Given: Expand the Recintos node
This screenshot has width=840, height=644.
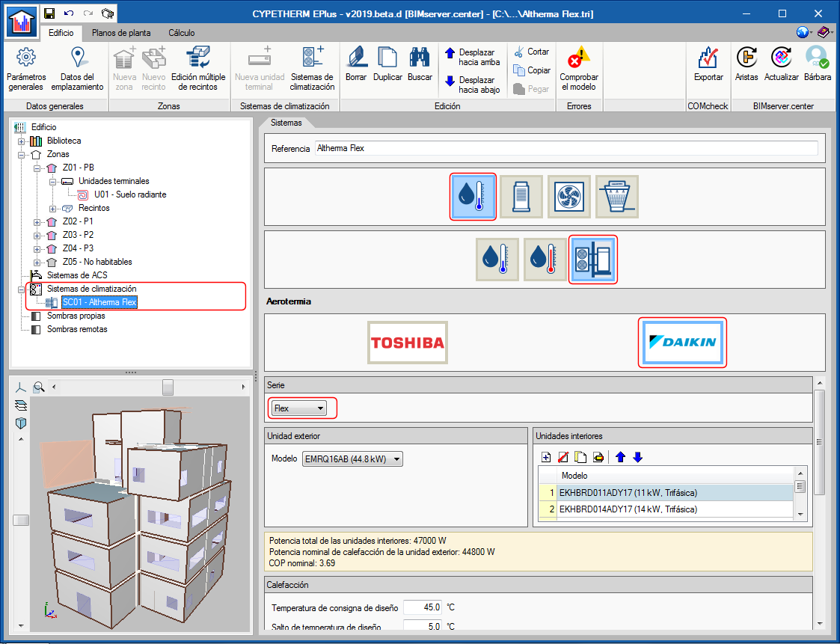Looking at the screenshot, I should [52, 209].
